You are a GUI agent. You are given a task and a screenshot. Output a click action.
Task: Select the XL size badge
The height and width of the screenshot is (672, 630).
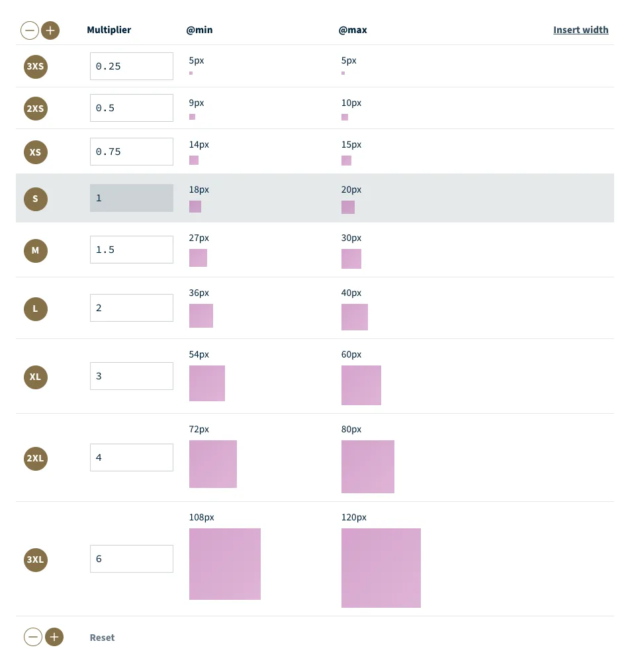click(36, 377)
